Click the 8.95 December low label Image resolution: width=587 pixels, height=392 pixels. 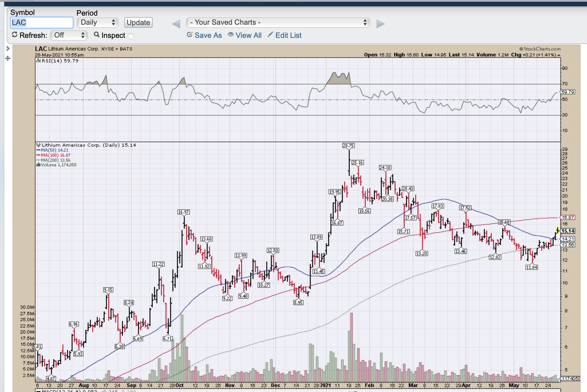point(298,302)
